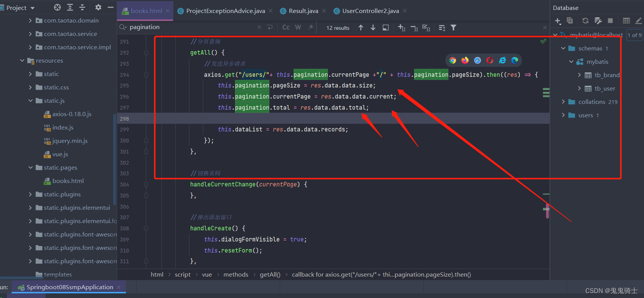644x298 pixels.
Task: Click the Database stop/deactivate square icon
Action: coord(610,21)
